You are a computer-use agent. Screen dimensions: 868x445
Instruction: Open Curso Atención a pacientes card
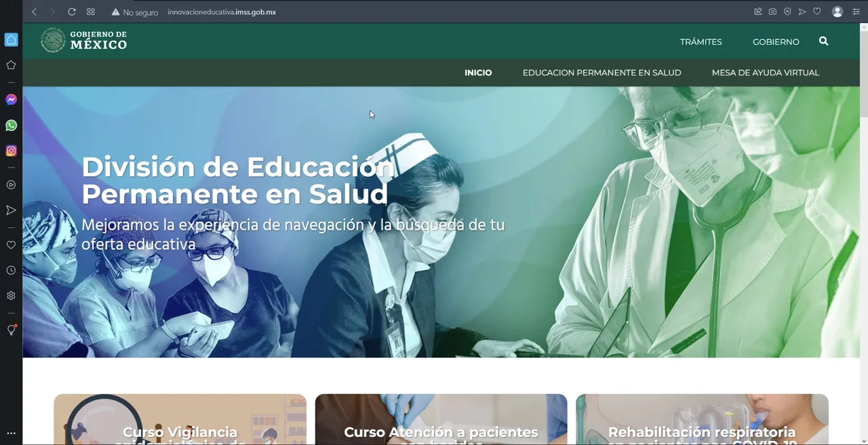click(x=441, y=419)
